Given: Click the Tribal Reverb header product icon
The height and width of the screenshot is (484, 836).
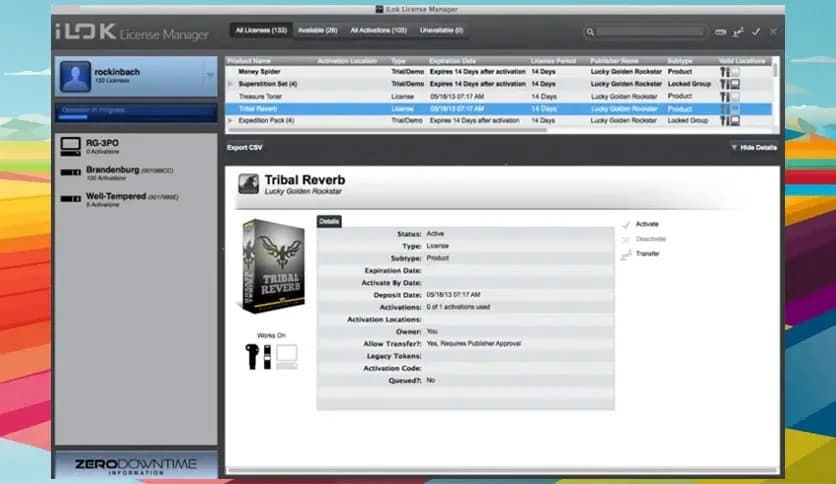Looking at the screenshot, I should pos(248,184).
